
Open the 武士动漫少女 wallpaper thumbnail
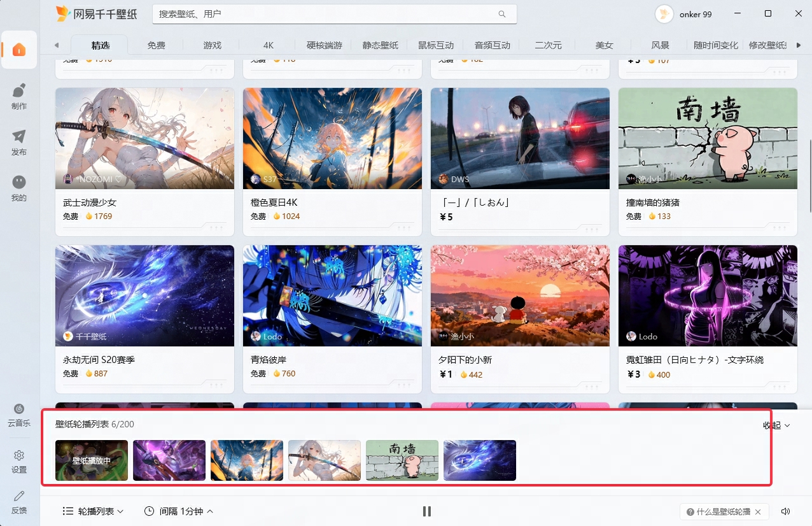coord(144,138)
